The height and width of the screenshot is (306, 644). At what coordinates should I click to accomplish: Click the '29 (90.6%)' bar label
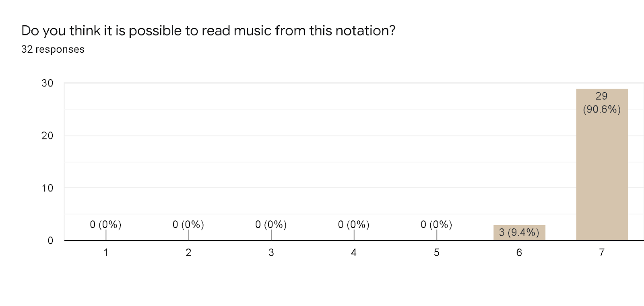(x=602, y=103)
